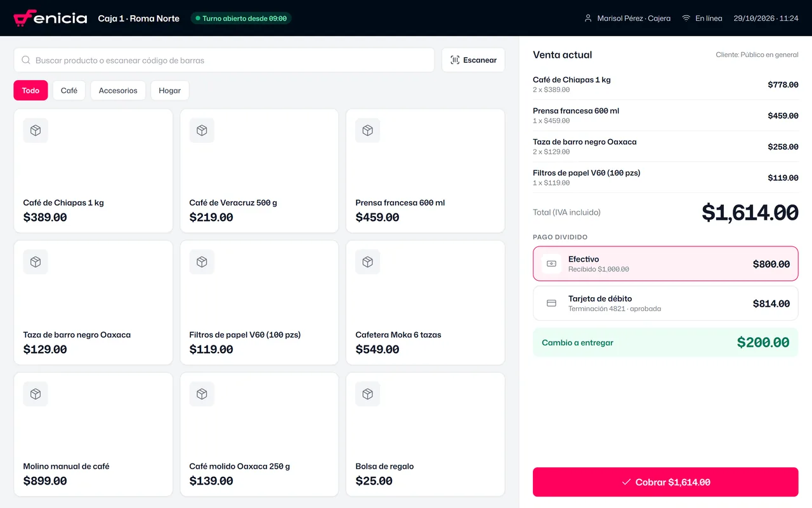Select the Prensa francesa 600 ml sale line

(665, 116)
